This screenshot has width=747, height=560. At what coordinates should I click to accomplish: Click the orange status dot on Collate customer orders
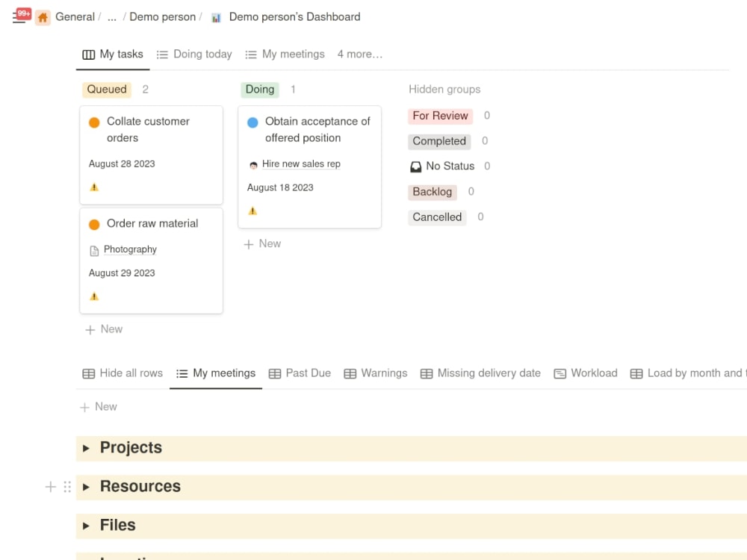coord(94,122)
